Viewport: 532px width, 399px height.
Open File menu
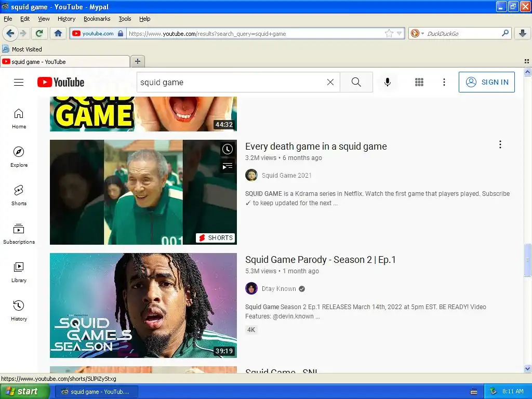pyautogui.click(x=8, y=19)
